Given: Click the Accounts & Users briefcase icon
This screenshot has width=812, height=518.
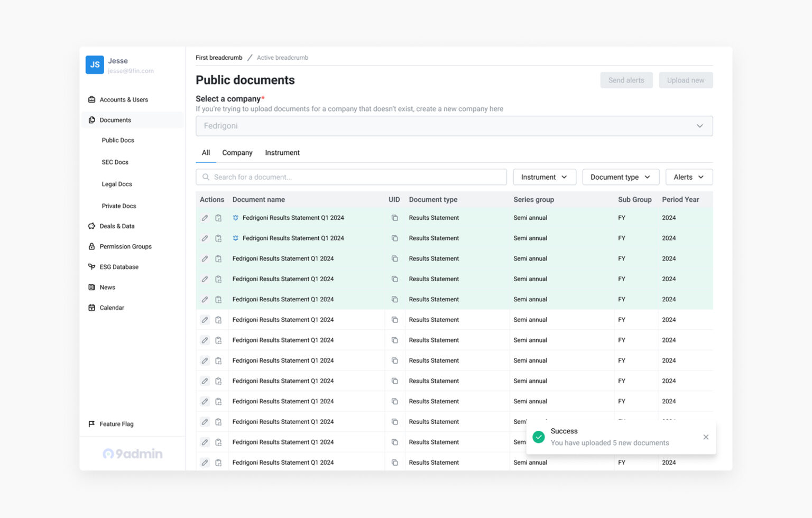Looking at the screenshot, I should click(x=91, y=99).
